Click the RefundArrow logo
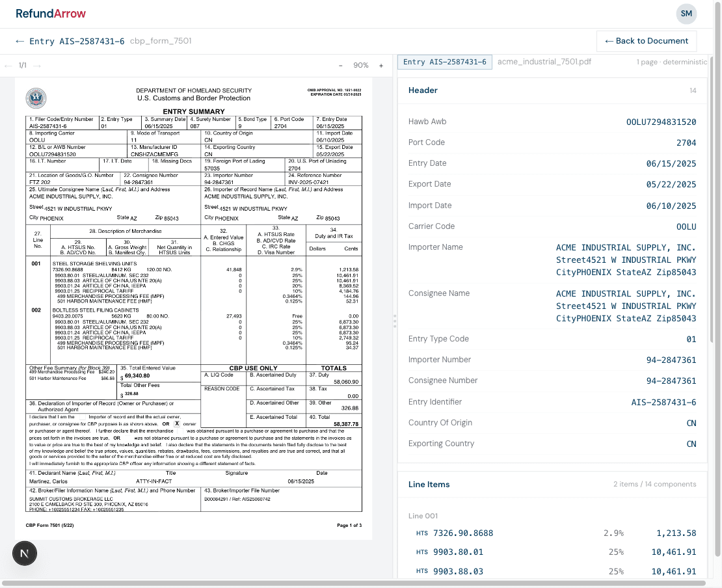The width and height of the screenshot is (722, 588). (51, 13)
